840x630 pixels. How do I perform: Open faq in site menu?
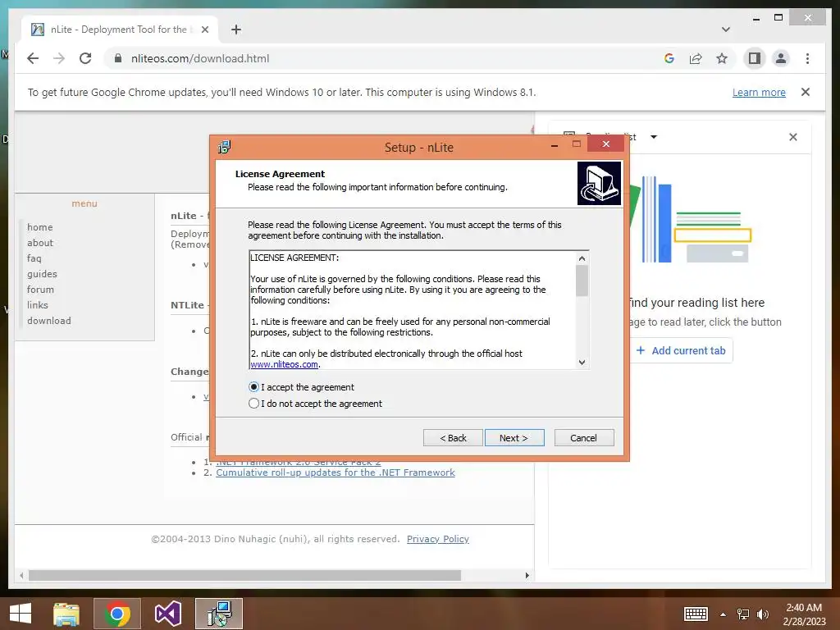point(34,258)
